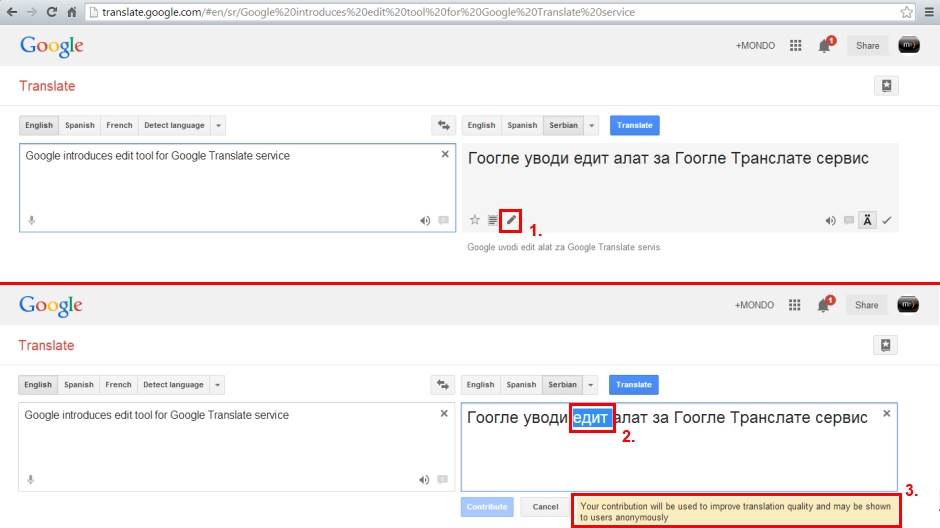
Task: Click the list icon beside the pencil
Action: pyautogui.click(x=493, y=220)
